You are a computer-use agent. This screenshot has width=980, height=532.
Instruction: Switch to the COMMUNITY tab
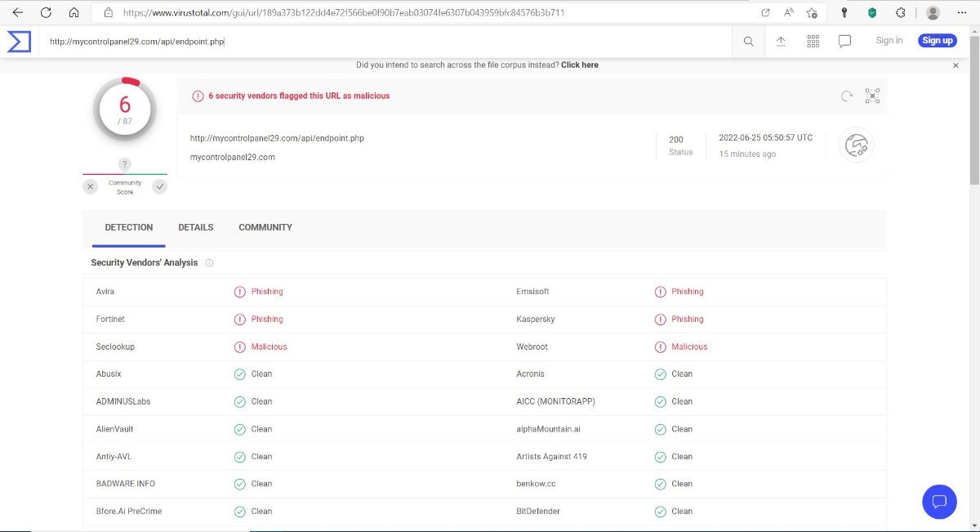265,228
